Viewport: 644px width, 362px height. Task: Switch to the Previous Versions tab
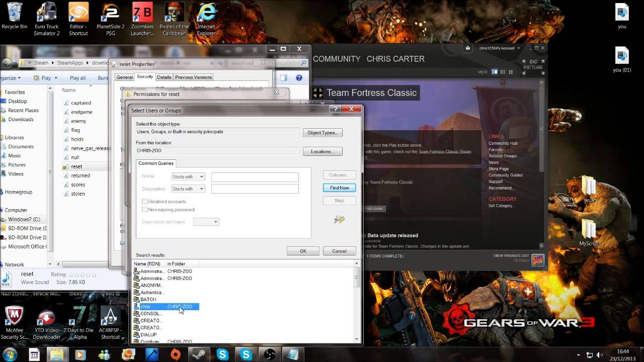click(193, 77)
